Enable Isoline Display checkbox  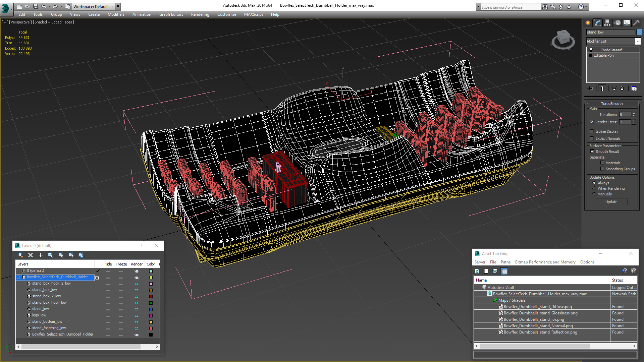tap(592, 131)
